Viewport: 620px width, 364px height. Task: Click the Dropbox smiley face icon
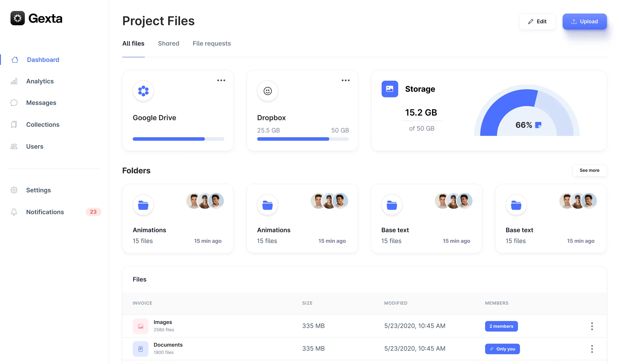[268, 91]
